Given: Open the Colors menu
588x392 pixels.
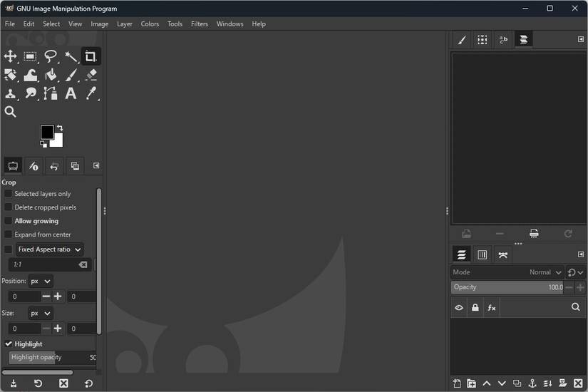Looking at the screenshot, I should [150, 24].
